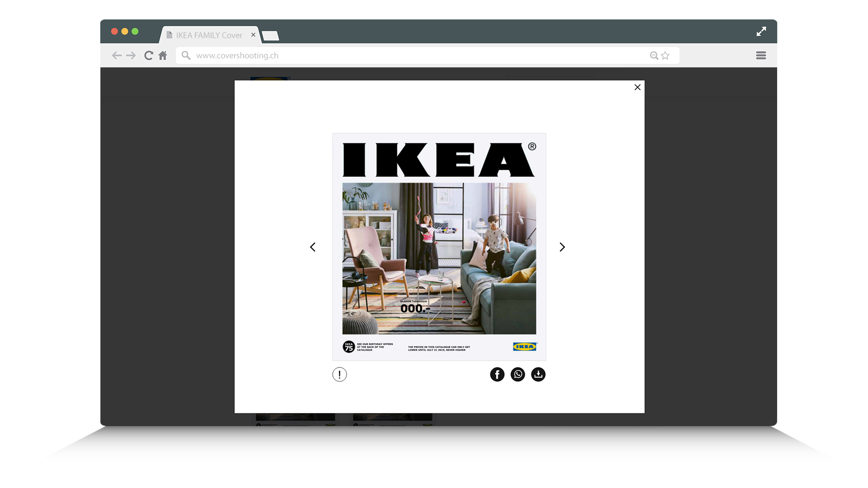This screenshot has width=868, height=488.
Task: Show the previous catalog cover
Action: click(x=313, y=247)
